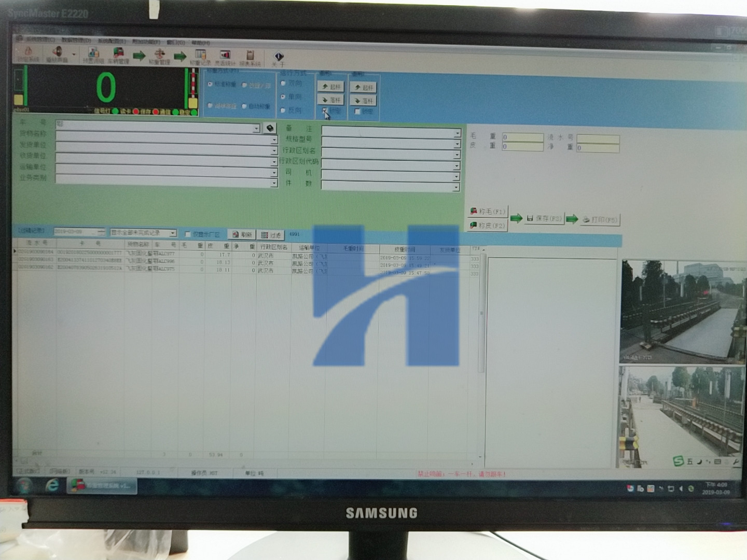Screen dimensions: 747x560
Task: Click the 皮重 tare weight input field
Action: point(522,147)
